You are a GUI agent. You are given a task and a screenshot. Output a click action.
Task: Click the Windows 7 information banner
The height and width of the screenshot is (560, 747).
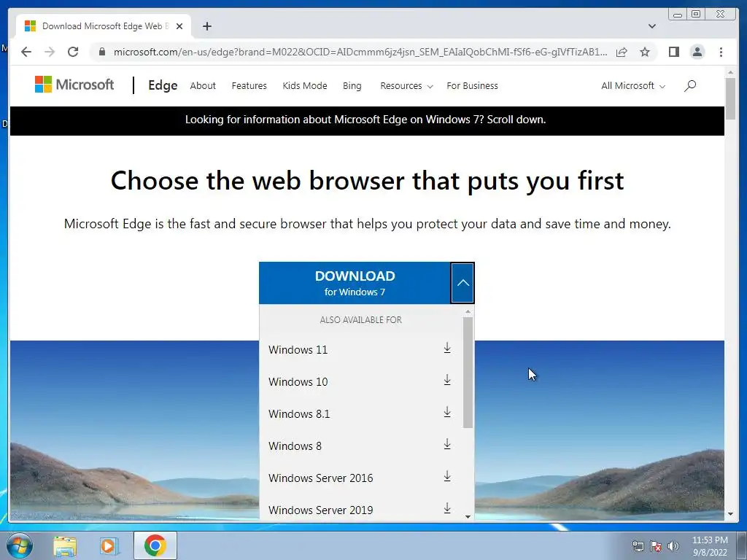(367, 120)
